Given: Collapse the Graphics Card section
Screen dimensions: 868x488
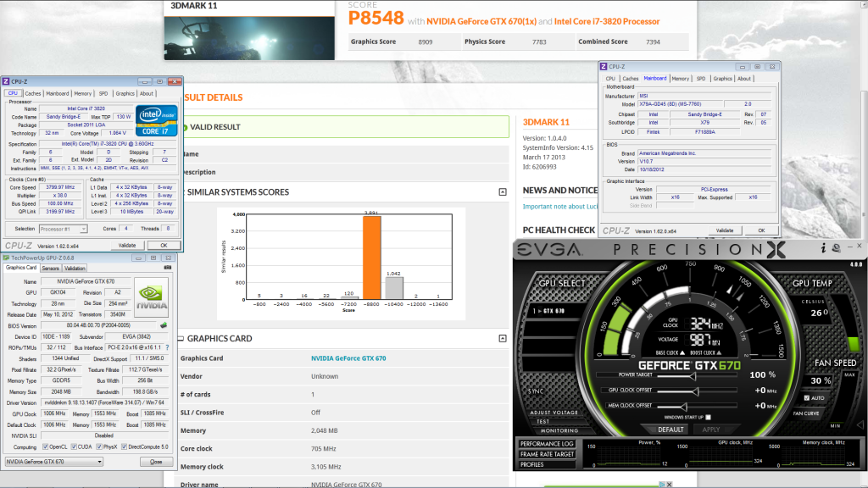Looking at the screenshot, I should coord(503,338).
